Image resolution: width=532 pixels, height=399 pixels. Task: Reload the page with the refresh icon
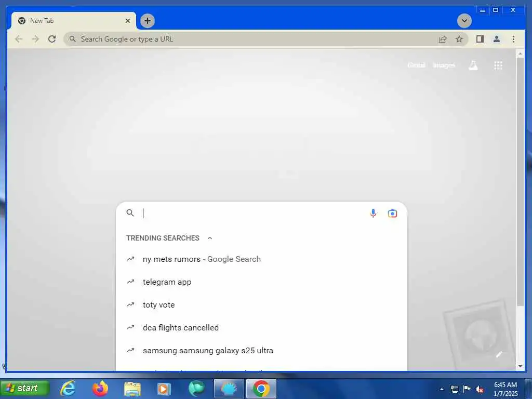[x=52, y=39]
